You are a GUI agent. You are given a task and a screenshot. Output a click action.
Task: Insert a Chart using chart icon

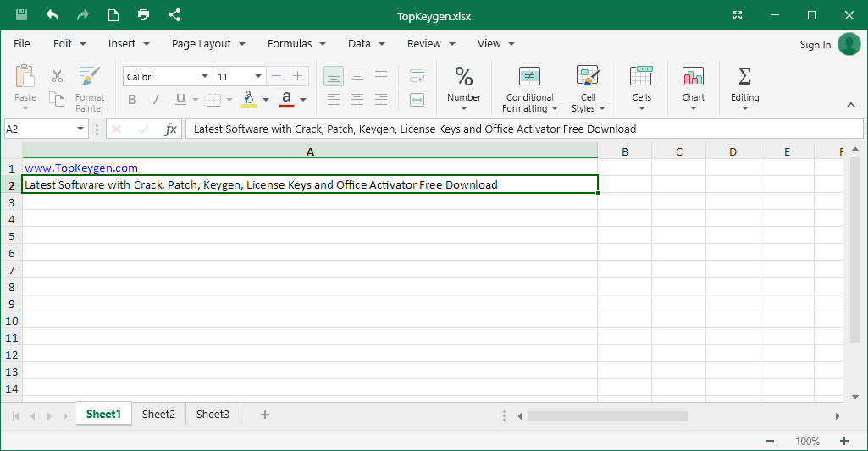[x=693, y=76]
